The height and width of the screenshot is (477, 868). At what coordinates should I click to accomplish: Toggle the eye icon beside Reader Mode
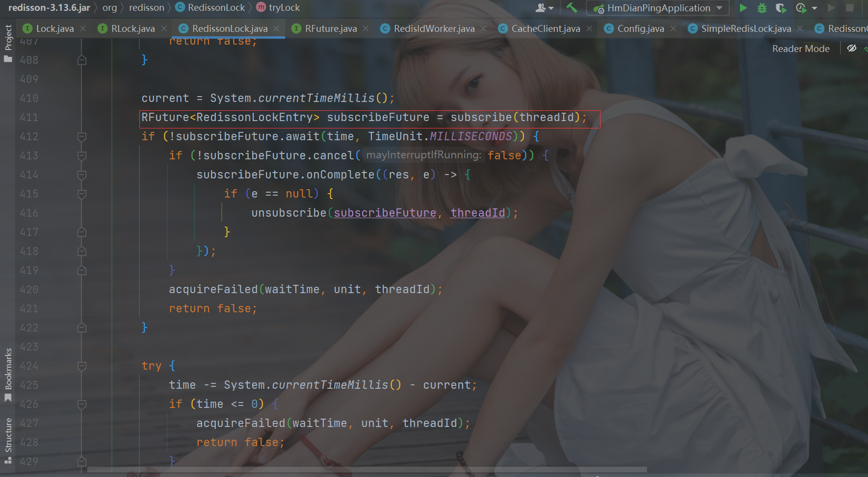852,48
